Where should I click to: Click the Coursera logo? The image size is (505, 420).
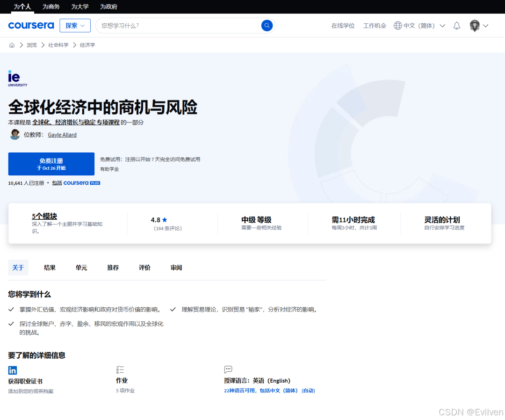tap(31, 25)
